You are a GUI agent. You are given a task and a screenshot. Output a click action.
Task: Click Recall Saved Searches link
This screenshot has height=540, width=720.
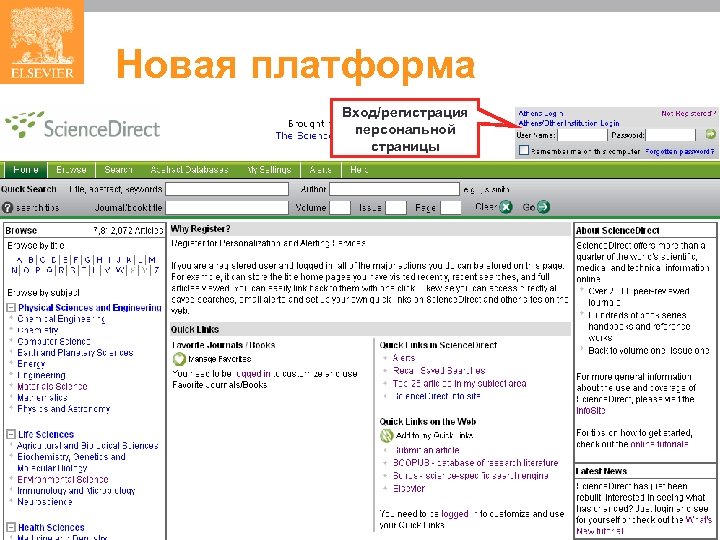[439, 371]
